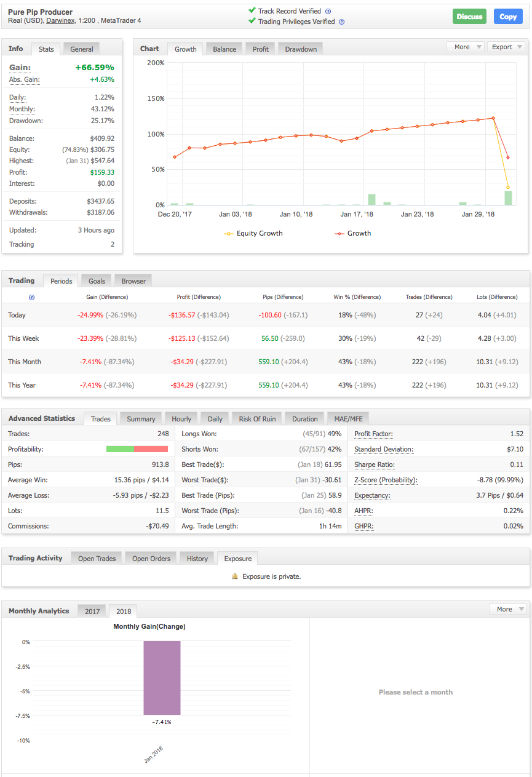Click the Profit Factor label link
The height and width of the screenshot is (777, 532).
(x=373, y=434)
